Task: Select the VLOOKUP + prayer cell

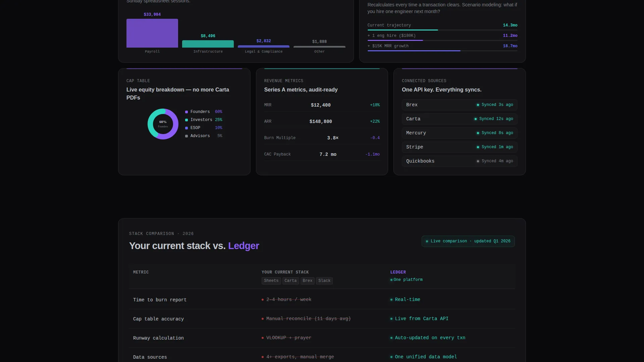Action: (289, 338)
